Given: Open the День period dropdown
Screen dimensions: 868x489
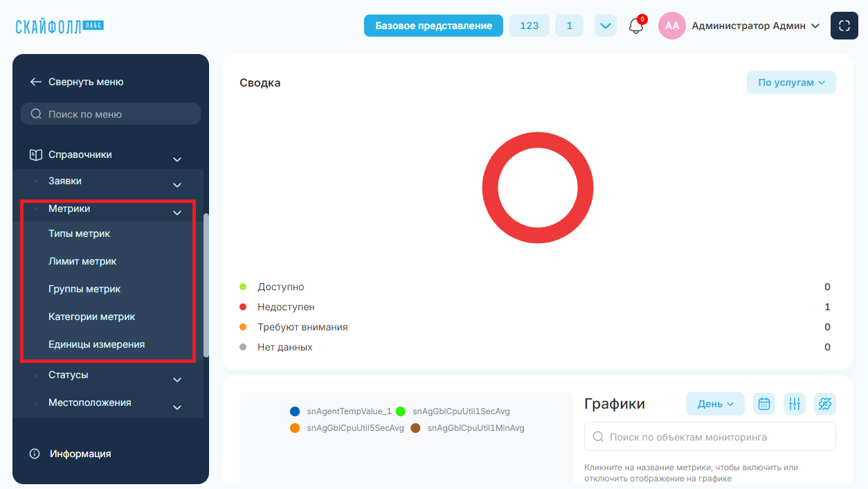Looking at the screenshot, I should coord(715,404).
